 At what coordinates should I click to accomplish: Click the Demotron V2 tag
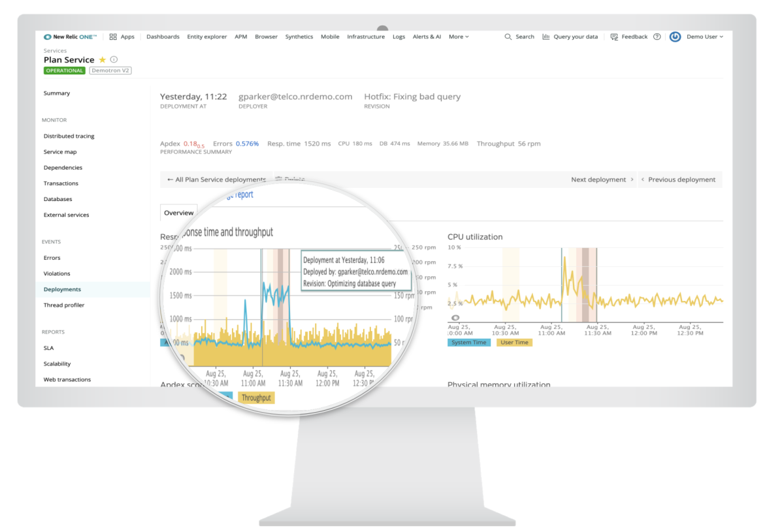pyautogui.click(x=110, y=70)
